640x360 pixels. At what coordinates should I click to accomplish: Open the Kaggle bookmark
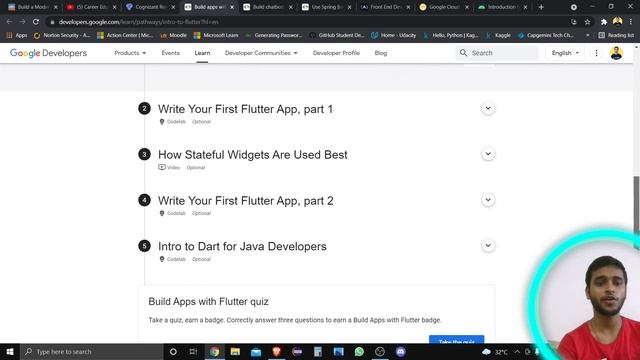click(498, 36)
